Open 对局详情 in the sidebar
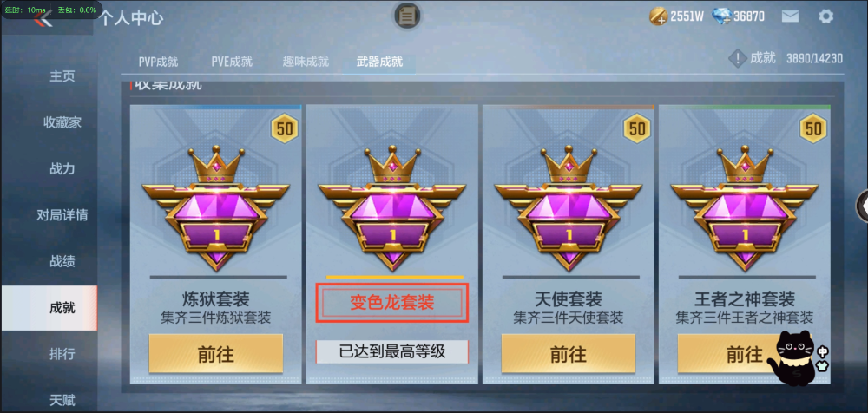The height and width of the screenshot is (413, 868). 62,215
